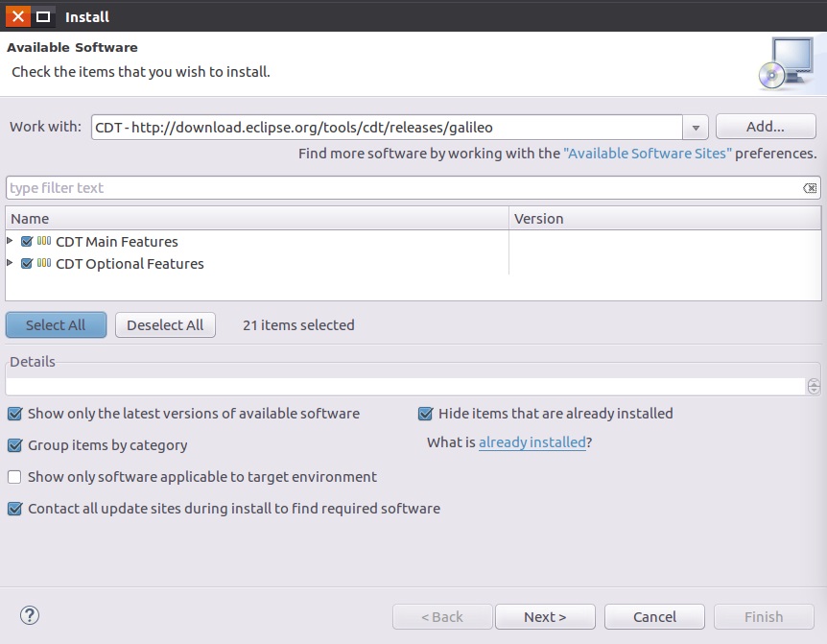Click the Details area scroll stepper

[x=814, y=387]
